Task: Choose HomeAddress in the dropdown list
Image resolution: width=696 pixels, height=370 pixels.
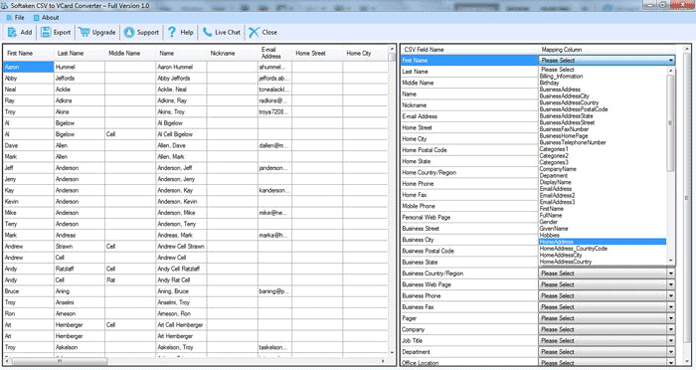Action: tap(602, 242)
